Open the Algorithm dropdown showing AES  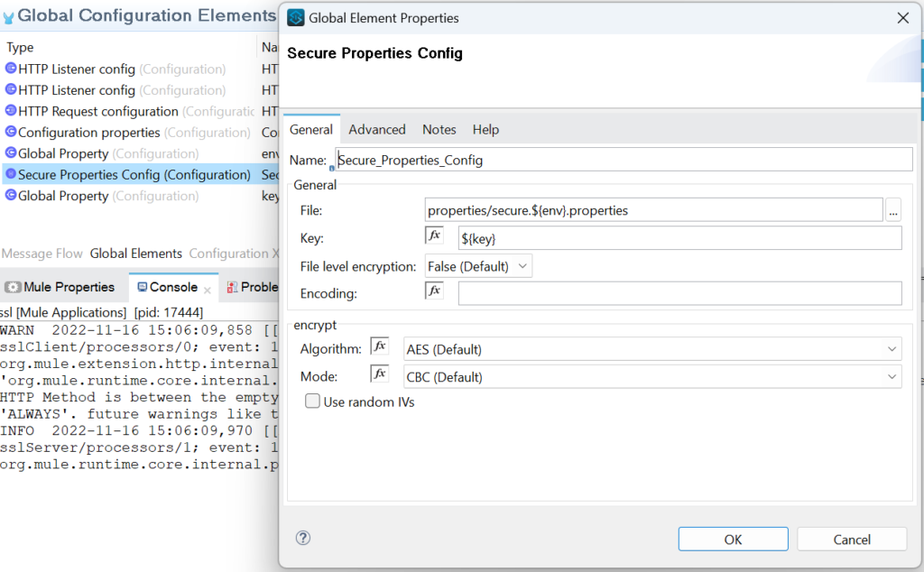click(x=891, y=348)
